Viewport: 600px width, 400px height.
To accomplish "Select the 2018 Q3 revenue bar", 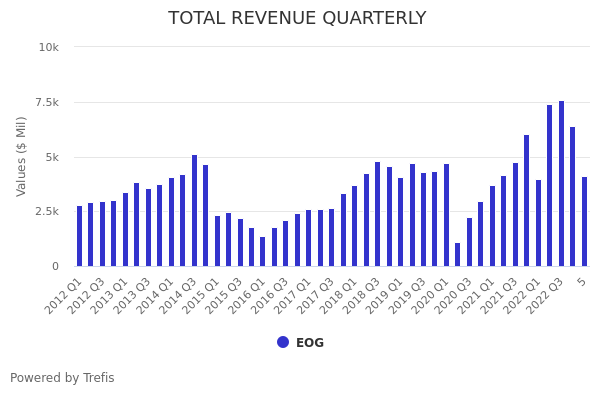I will point(377,214).
